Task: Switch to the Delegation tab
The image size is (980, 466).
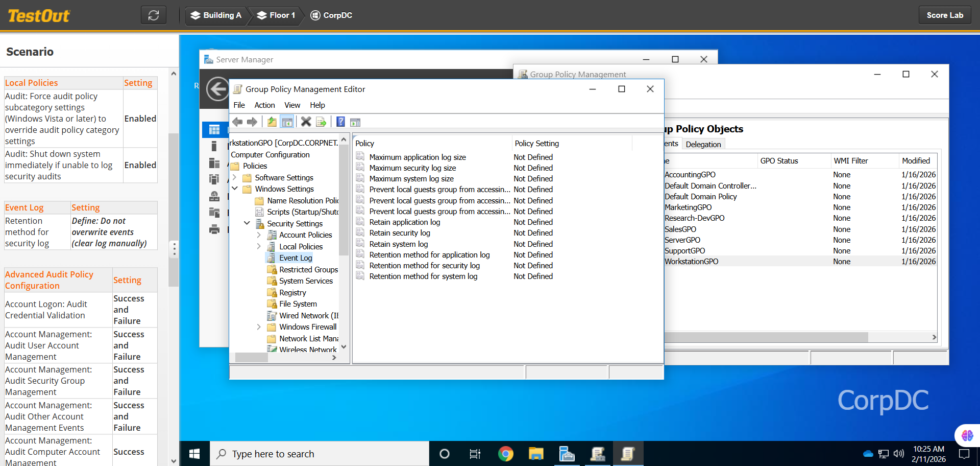Action: point(703,145)
